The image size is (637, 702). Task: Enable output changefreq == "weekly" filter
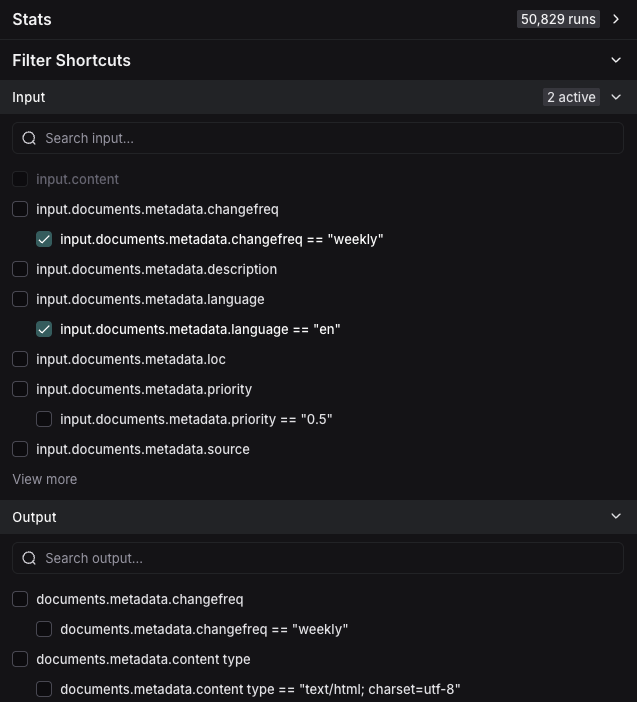[x=44, y=630]
